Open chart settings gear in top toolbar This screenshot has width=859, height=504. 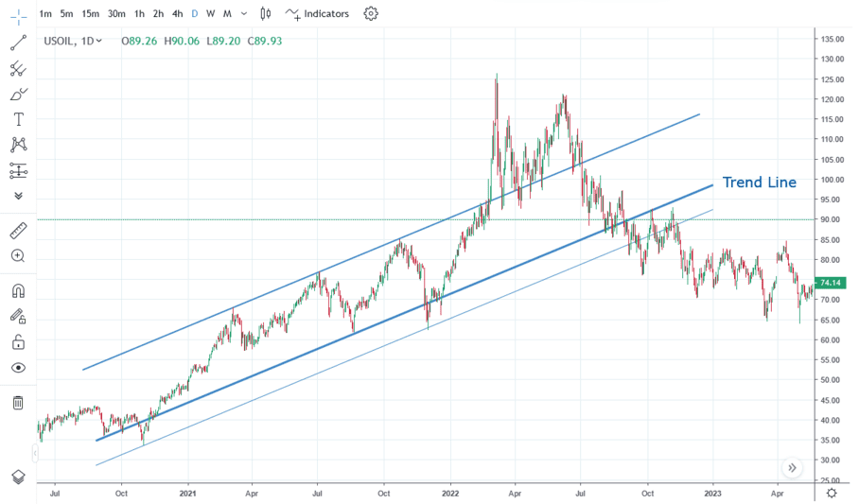click(371, 14)
